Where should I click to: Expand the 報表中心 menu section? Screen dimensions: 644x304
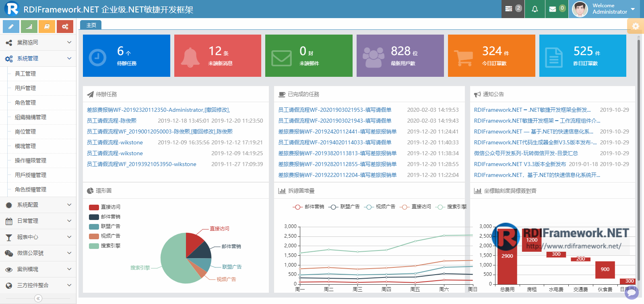[x=38, y=237]
